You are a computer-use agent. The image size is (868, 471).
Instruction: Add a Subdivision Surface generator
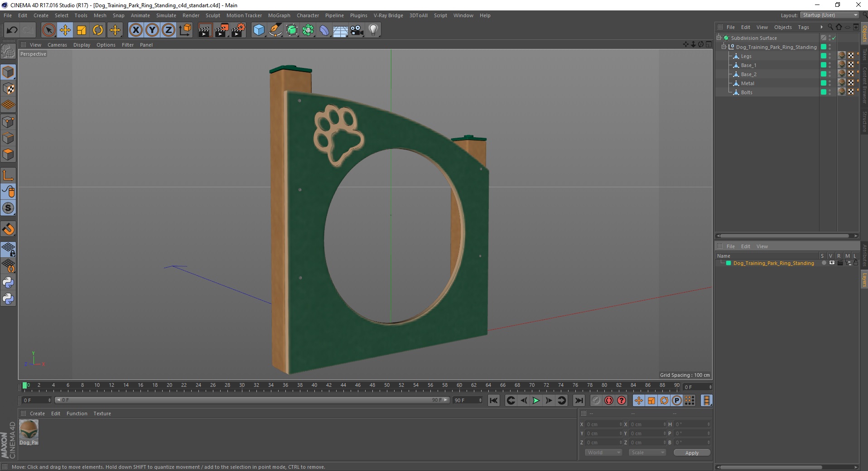tap(292, 30)
